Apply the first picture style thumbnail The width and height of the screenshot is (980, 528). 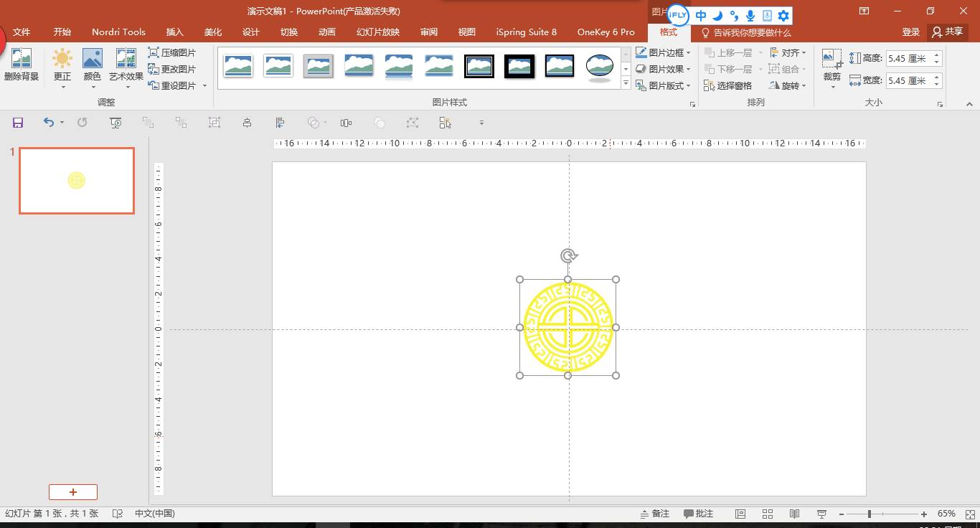click(237, 65)
